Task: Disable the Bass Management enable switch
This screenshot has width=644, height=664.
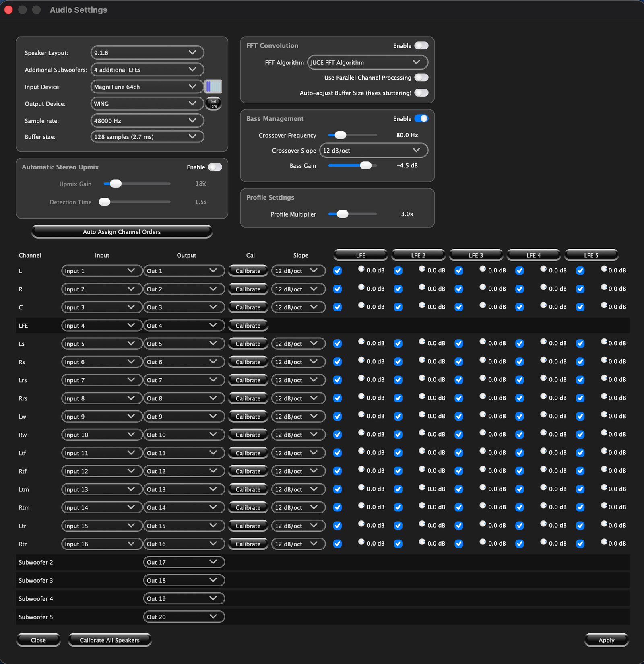Action: (421, 119)
